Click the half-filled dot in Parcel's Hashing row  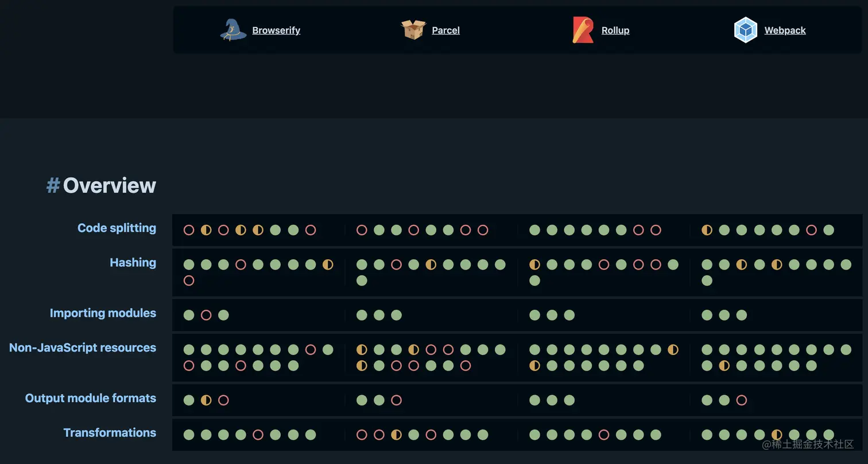(x=431, y=264)
